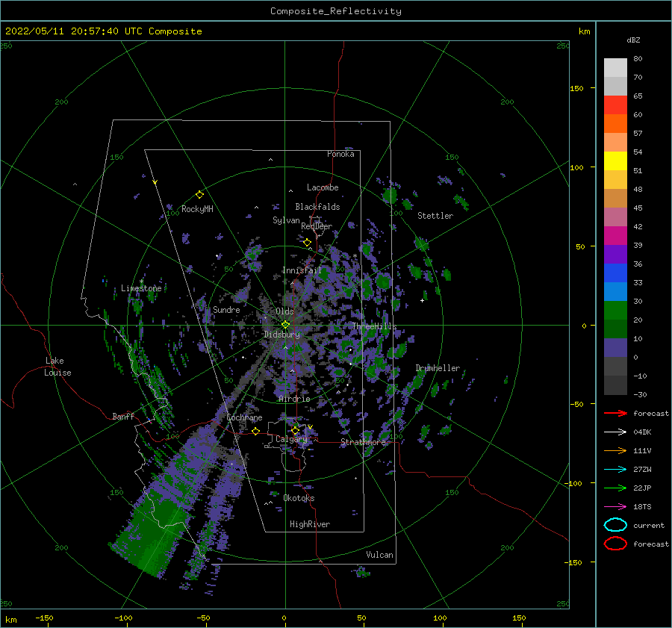Select the orange 111V arrow icon

tap(615, 450)
